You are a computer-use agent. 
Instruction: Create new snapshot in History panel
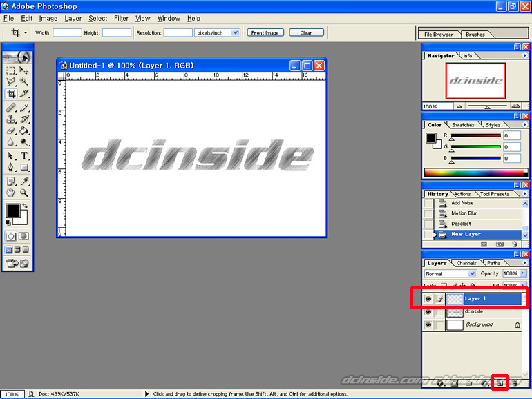click(500, 244)
